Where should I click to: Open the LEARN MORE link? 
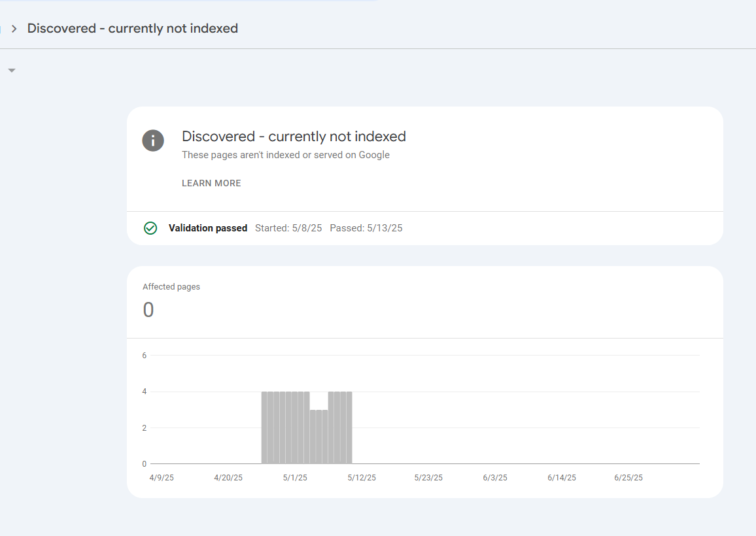tap(211, 183)
